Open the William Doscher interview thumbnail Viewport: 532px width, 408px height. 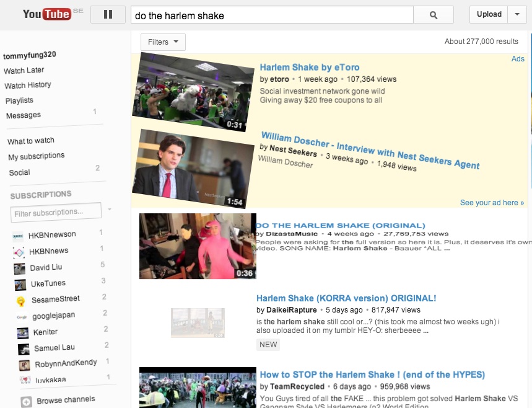(193, 169)
